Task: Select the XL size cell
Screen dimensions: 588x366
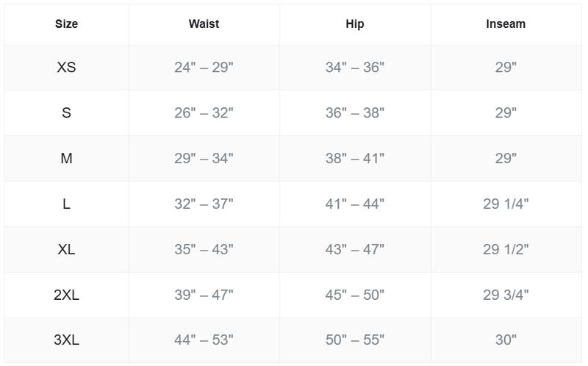Action: 66,250
